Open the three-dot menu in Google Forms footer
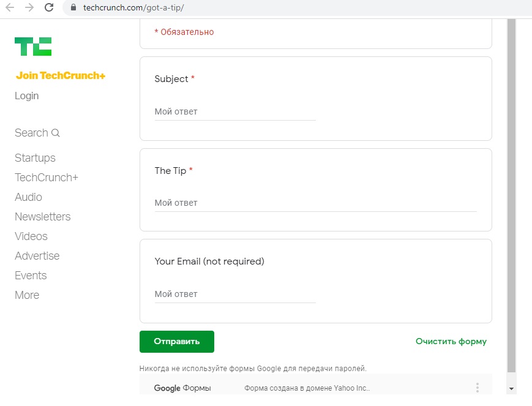 pyautogui.click(x=478, y=388)
